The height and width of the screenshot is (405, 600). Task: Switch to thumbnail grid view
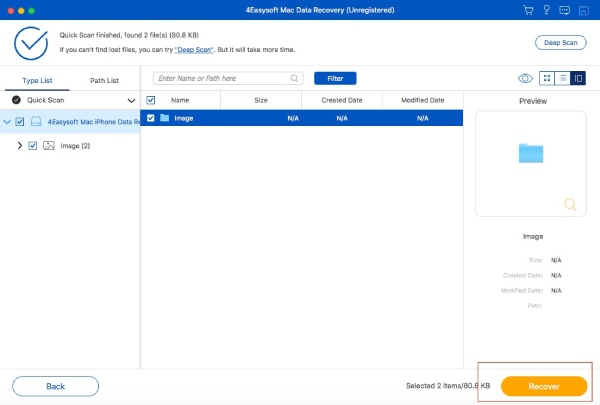[x=547, y=78]
